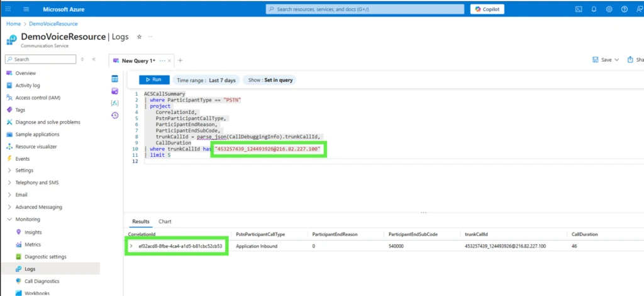
Task: Open the Functions icon in query sidebar
Action: point(114,103)
